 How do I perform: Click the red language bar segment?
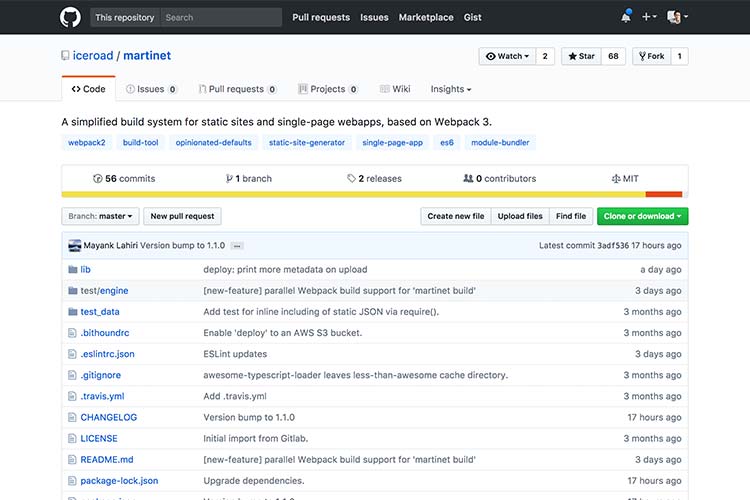(664, 194)
